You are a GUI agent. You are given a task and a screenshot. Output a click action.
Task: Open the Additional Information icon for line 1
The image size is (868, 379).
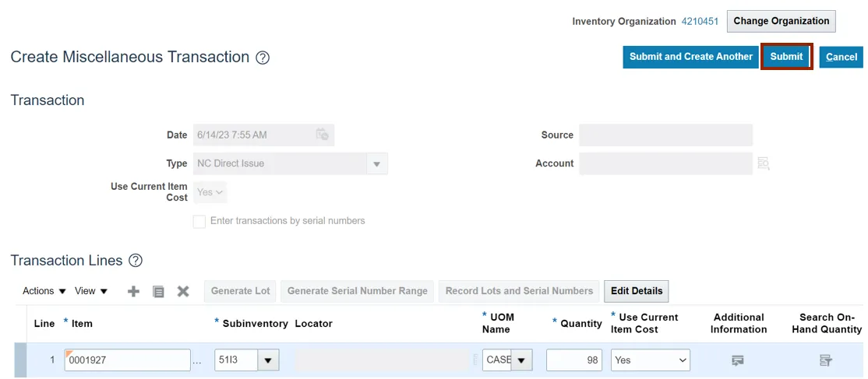737,360
